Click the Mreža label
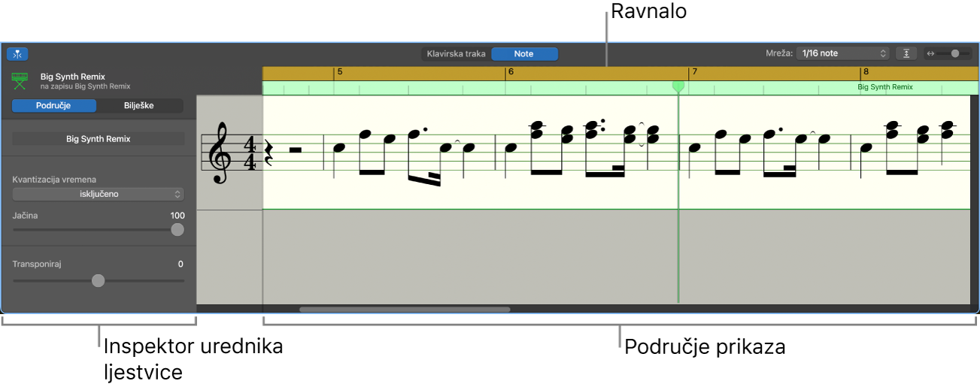The image size is (980, 390). (779, 53)
